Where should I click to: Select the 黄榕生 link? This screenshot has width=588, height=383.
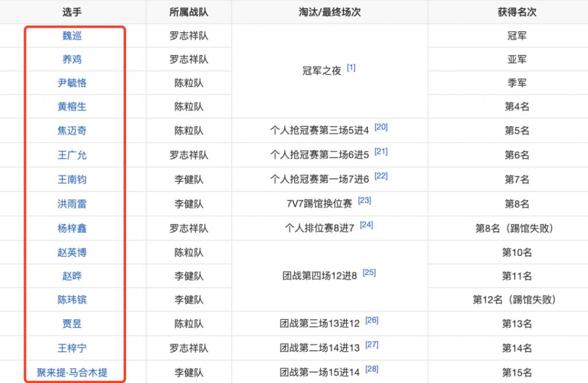pos(72,107)
